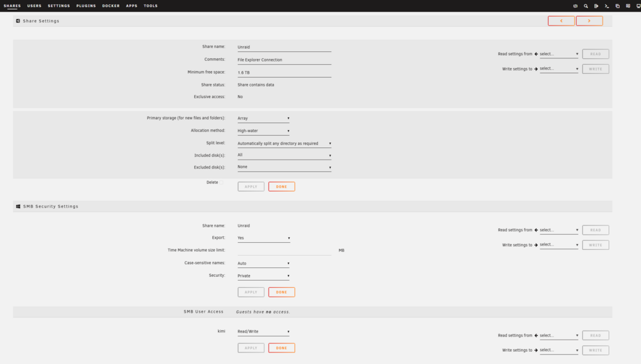This screenshot has height=364, width=641.
Task: Open SMB User Access Read settings from dropdown
Action: pos(559,335)
